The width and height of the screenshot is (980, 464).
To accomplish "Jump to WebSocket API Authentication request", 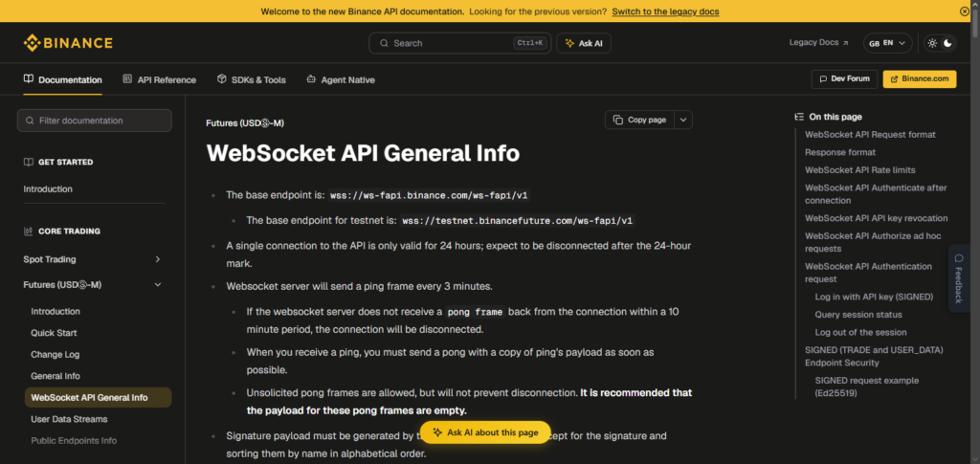I will click(x=868, y=273).
